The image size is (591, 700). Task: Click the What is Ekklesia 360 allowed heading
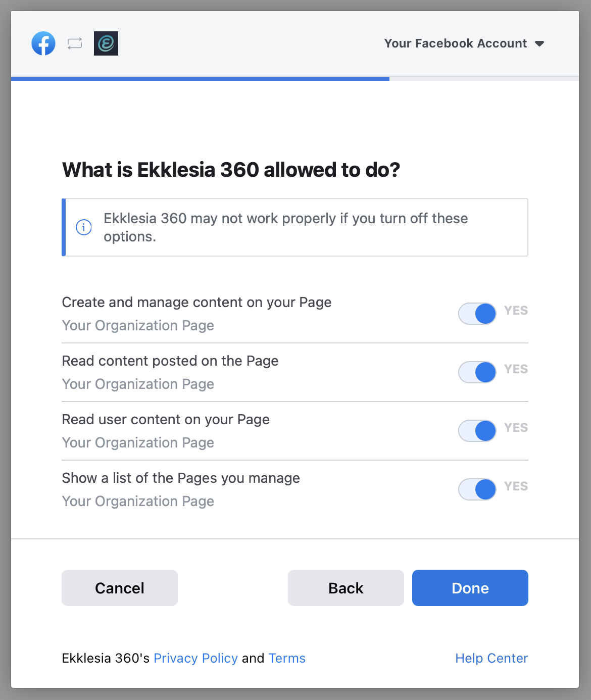(231, 170)
